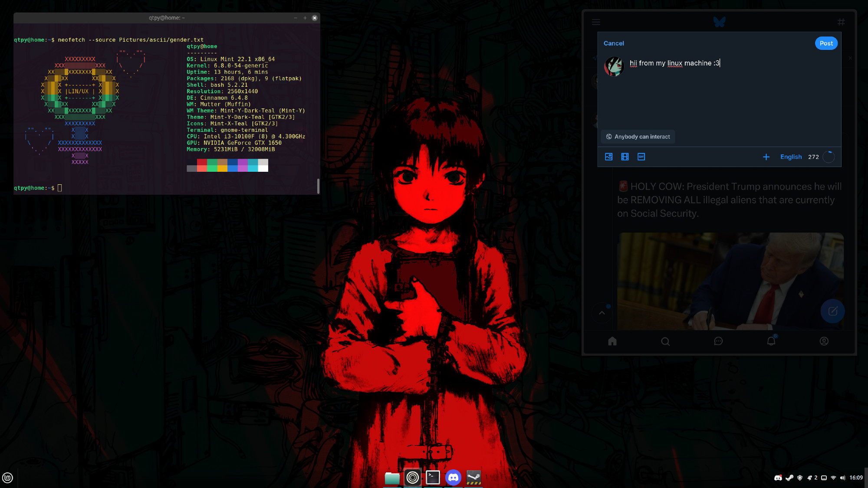Open the Trump signing photo in feed
Image resolution: width=868 pixels, height=488 pixels.
(x=730, y=281)
